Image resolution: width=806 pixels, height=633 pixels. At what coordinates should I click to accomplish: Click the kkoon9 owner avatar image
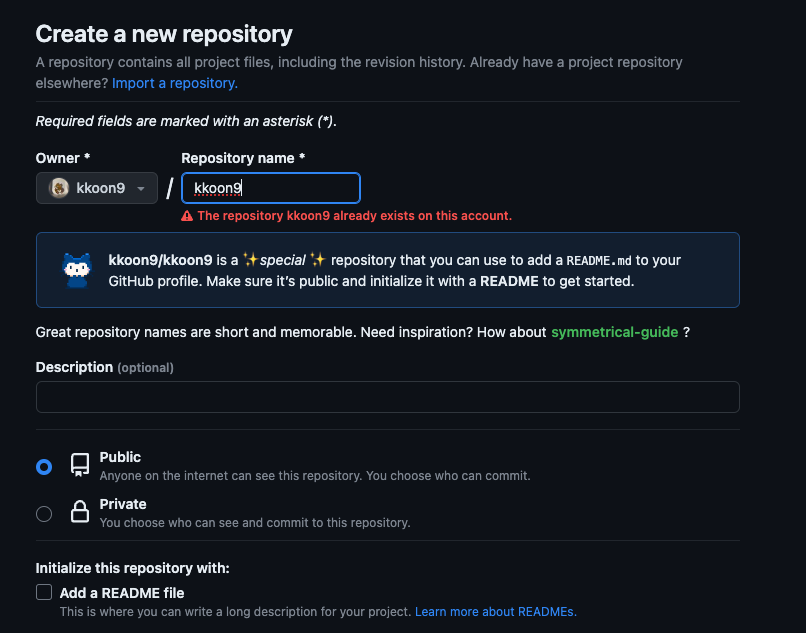point(59,188)
